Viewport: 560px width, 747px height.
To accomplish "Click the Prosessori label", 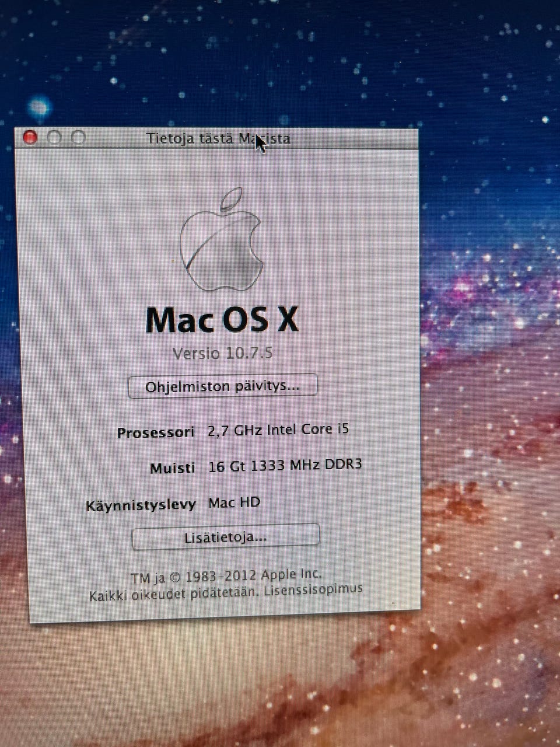I will coord(156,433).
